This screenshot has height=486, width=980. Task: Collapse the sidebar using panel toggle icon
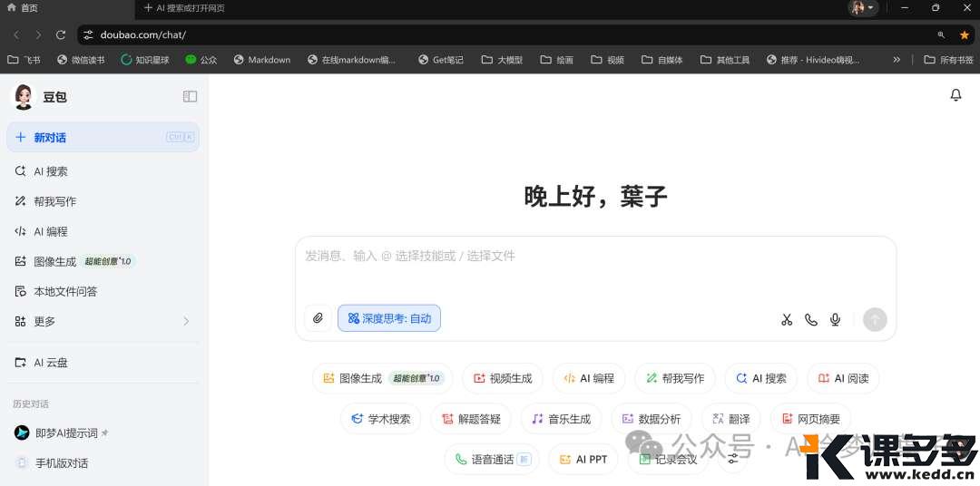click(x=190, y=96)
